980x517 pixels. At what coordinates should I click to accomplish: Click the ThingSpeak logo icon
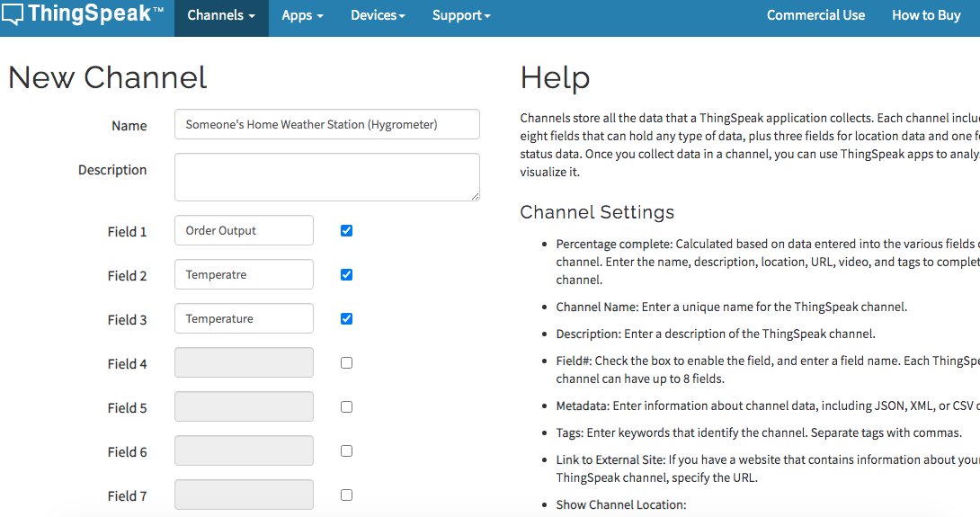13,15
